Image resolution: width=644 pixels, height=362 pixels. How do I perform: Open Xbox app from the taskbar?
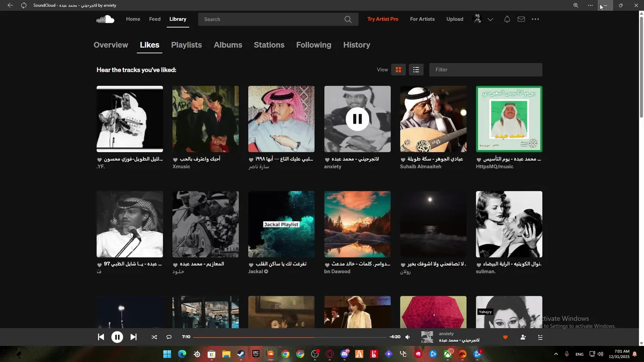click(447, 354)
